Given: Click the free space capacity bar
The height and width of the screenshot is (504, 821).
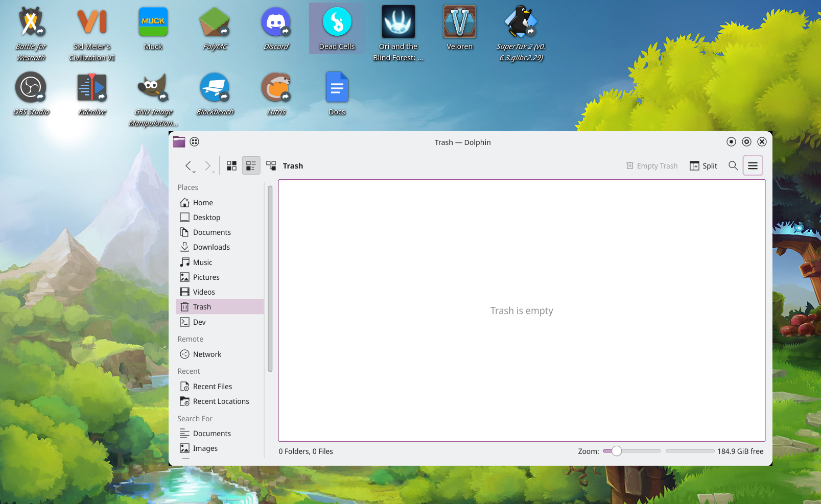Looking at the screenshot, I should pos(690,451).
